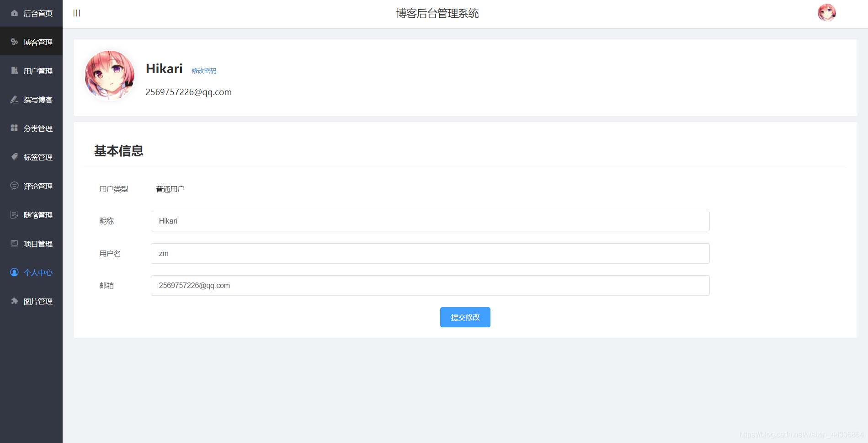This screenshot has height=443, width=868.
Task: Click the email text under Hikari heading
Action: click(x=189, y=92)
